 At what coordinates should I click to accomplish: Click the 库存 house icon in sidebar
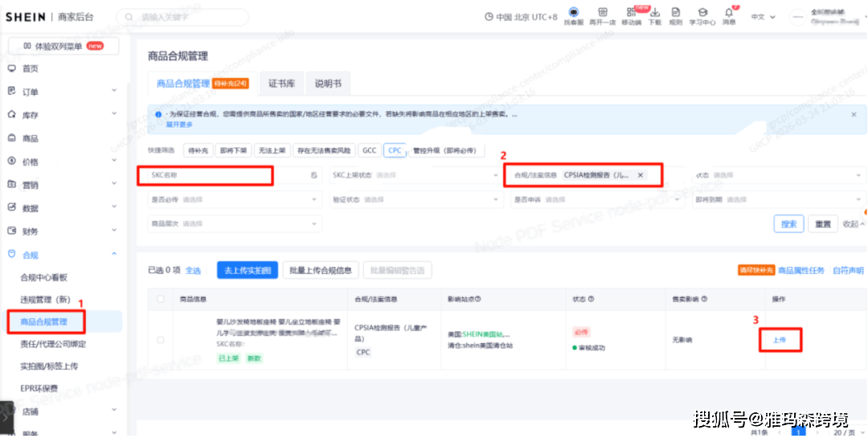(x=11, y=115)
